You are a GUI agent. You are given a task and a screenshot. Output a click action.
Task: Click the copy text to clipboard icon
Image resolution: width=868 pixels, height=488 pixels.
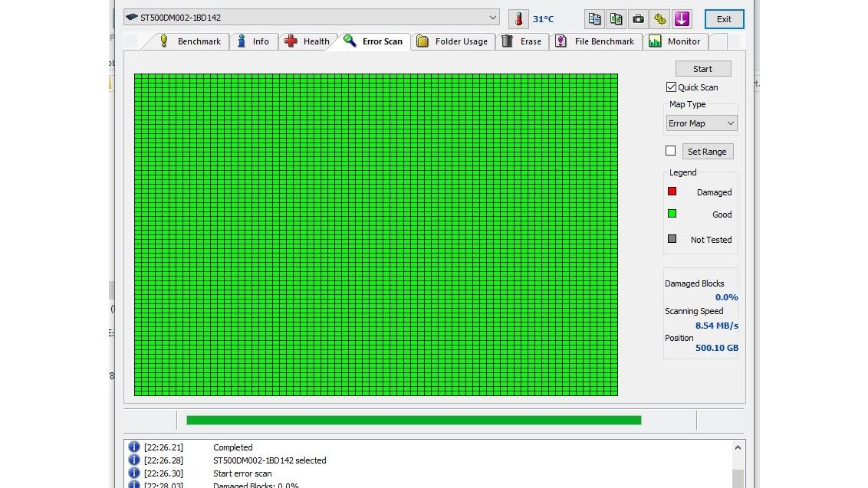click(594, 19)
